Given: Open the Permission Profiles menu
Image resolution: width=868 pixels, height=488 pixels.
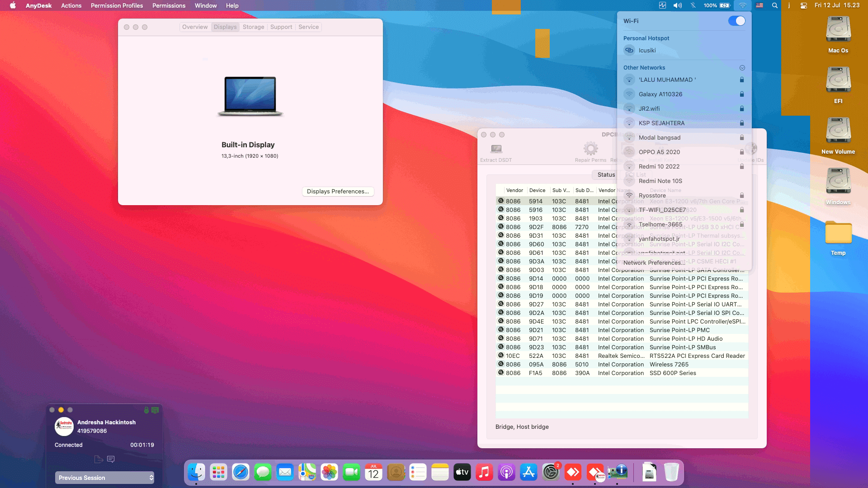Looking at the screenshot, I should pos(117,5).
